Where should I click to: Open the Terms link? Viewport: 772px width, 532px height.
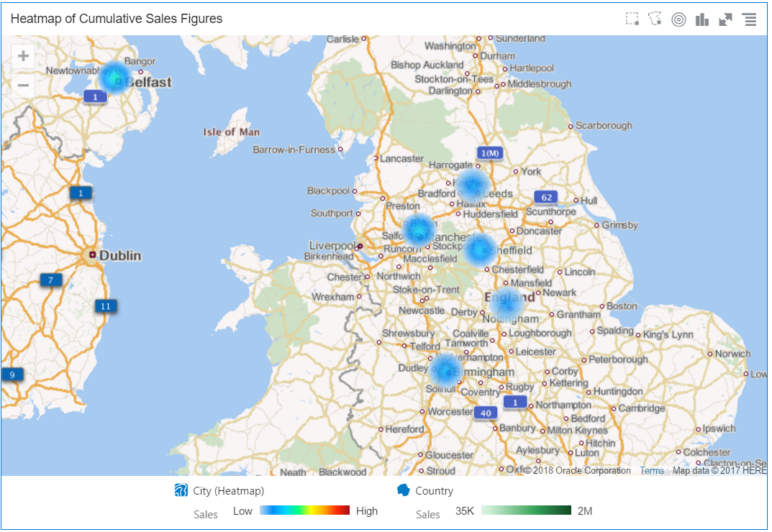pyautogui.click(x=652, y=470)
